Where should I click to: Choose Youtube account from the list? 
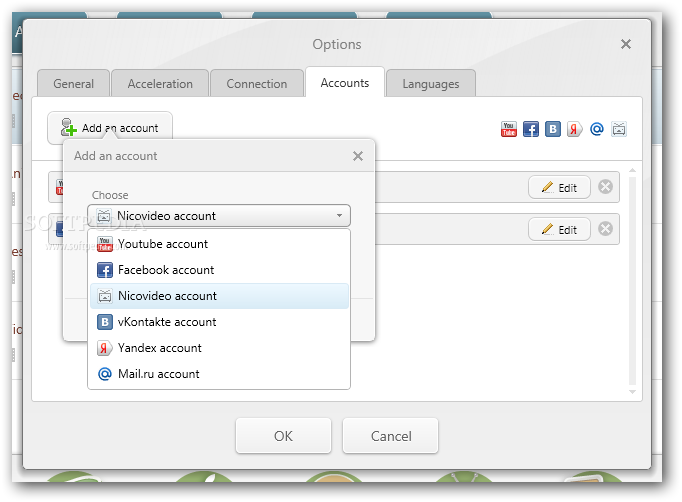[x=219, y=244]
